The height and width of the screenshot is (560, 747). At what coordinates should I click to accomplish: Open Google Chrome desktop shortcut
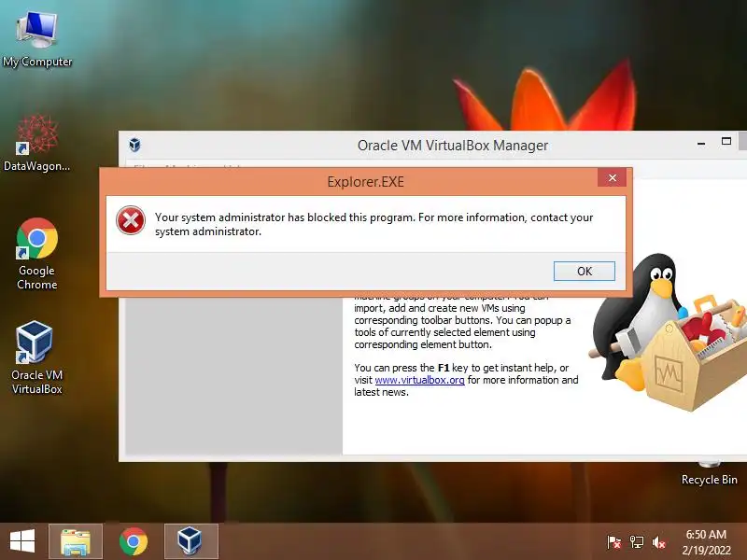[x=36, y=254]
